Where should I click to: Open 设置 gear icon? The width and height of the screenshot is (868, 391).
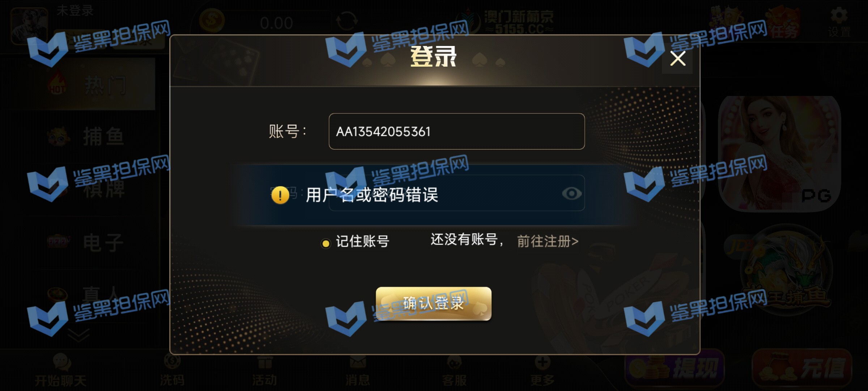coord(839,22)
